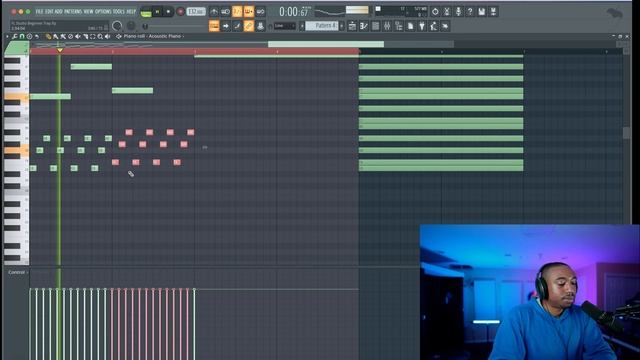Open the global snap 'Line' dropdown

(284, 26)
